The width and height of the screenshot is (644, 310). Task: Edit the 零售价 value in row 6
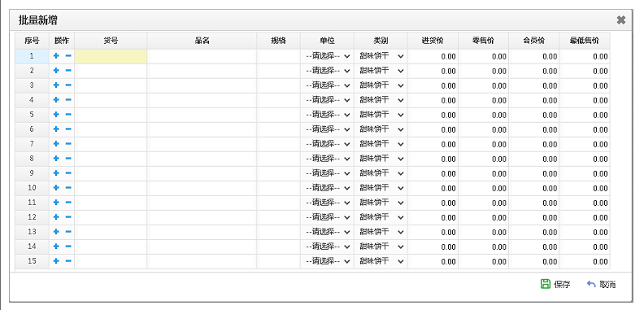[x=484, y=129]
